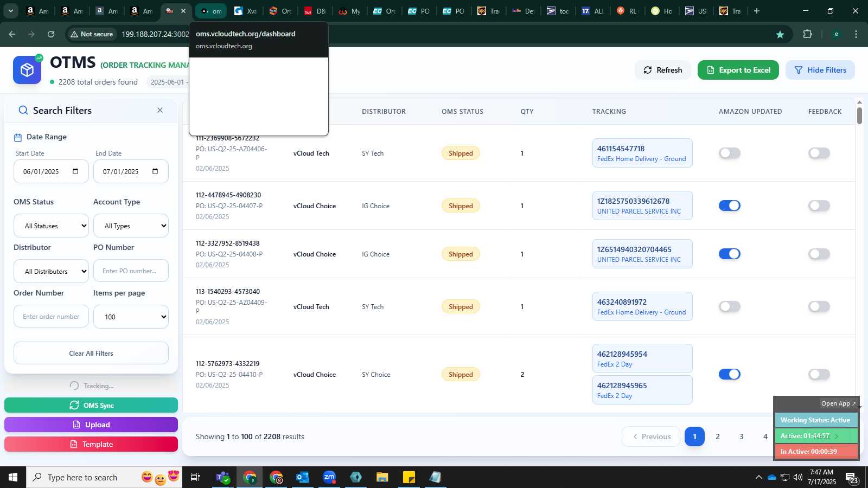
Task: Switch to the oms.vcloudtech.org browser tab
Action: pos(210,11)
